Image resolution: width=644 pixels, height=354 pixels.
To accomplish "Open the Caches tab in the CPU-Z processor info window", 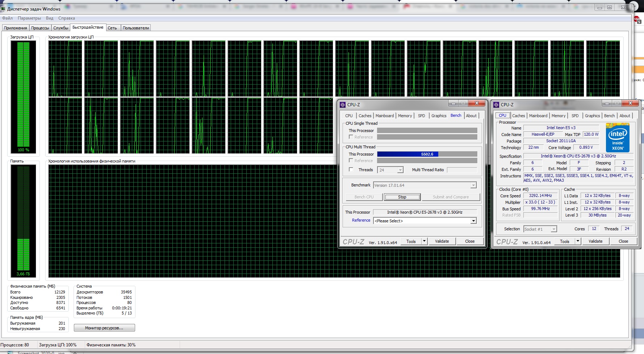I will tap(518, 116).
